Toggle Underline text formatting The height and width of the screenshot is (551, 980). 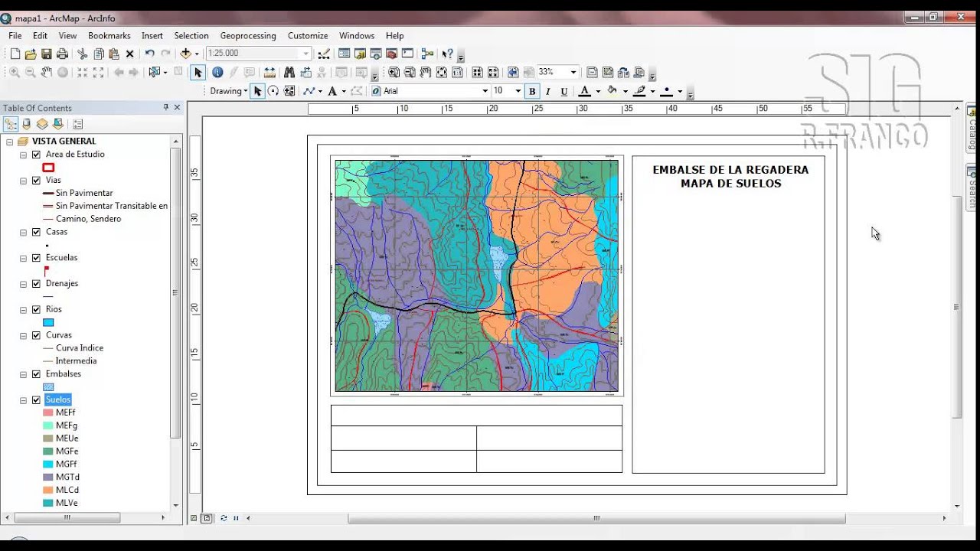pyautogui.click(x=564, y=91)
